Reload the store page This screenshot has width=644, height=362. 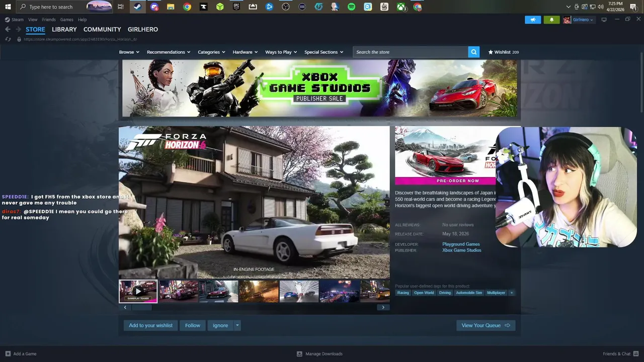8,39
